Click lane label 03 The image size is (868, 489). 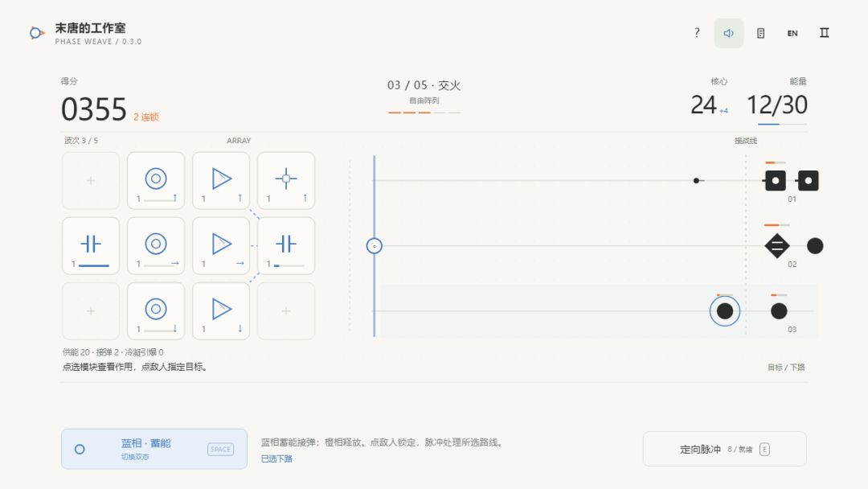[792, 330]
